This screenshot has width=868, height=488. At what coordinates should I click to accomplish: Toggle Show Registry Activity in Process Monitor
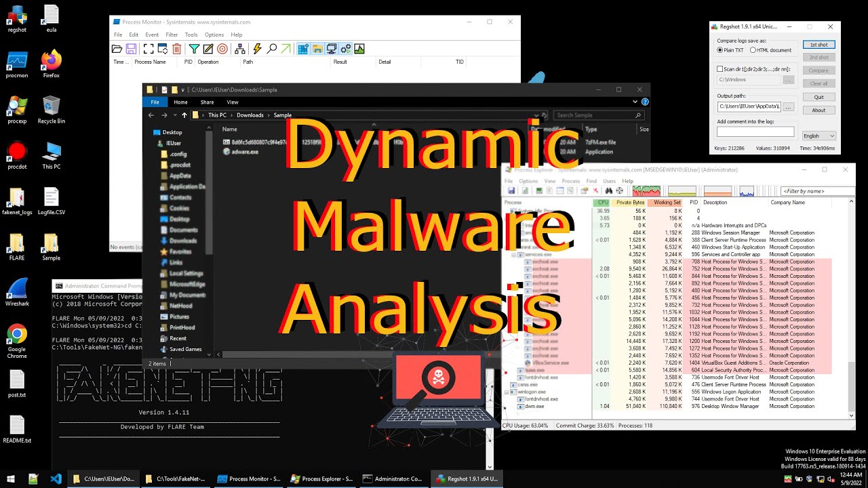[302, 49]
